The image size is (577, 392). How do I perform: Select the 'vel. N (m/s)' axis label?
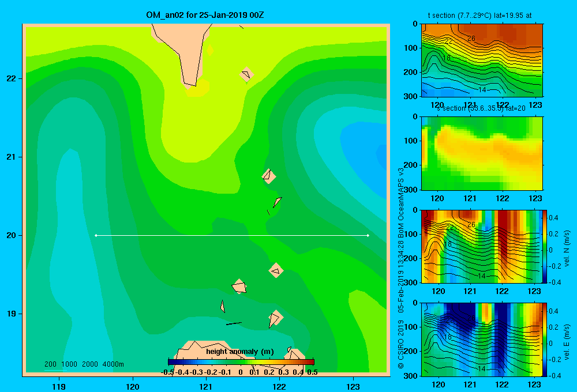click(x=567, y=248)
